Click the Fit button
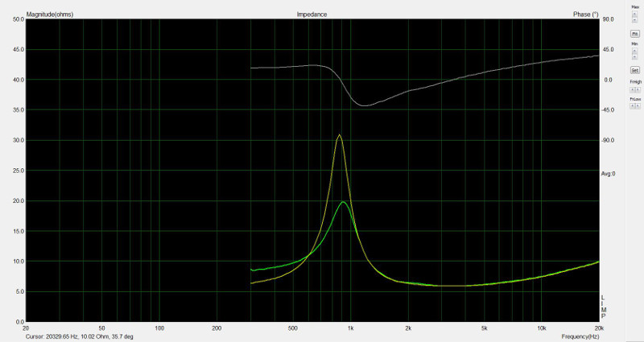The width and height of the screenshot is (644, 342). pyautogui.click(x=634, y=34)
